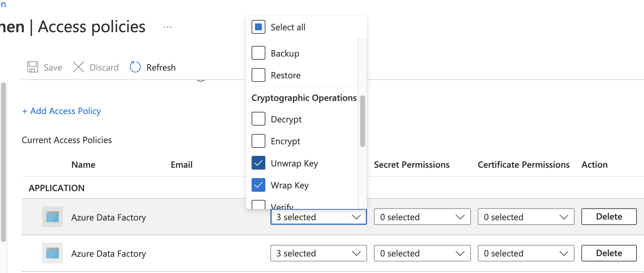
Task: Uncheck the Select all checkbox
Action: 258,27
